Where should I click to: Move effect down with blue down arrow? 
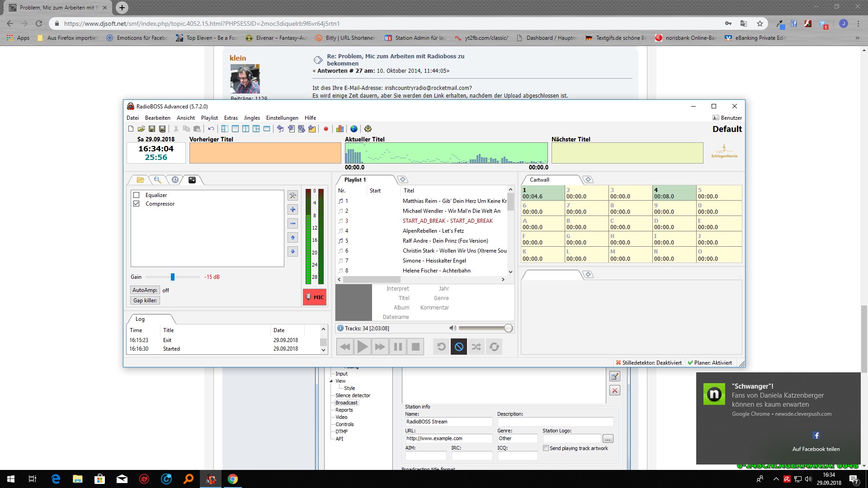pos(293,252)
